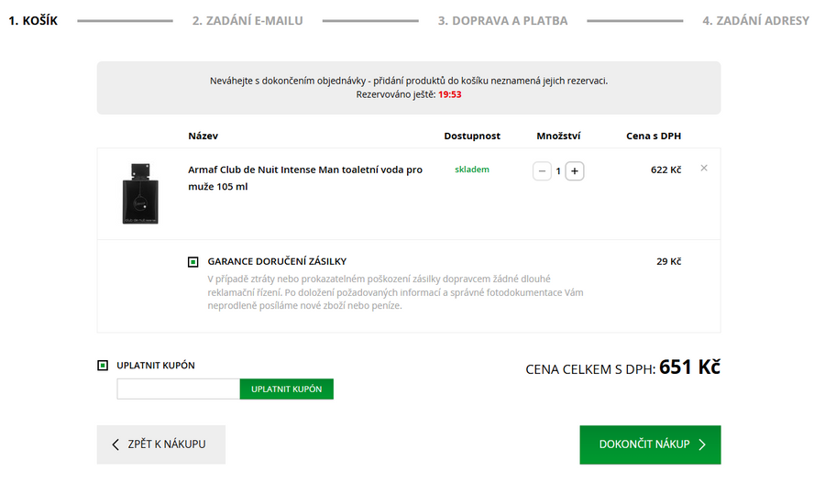The width and height of the screenshot is (825, 504).
Task: Click the Garance doručení zásilky label
Action: click(x=277, y=262)
